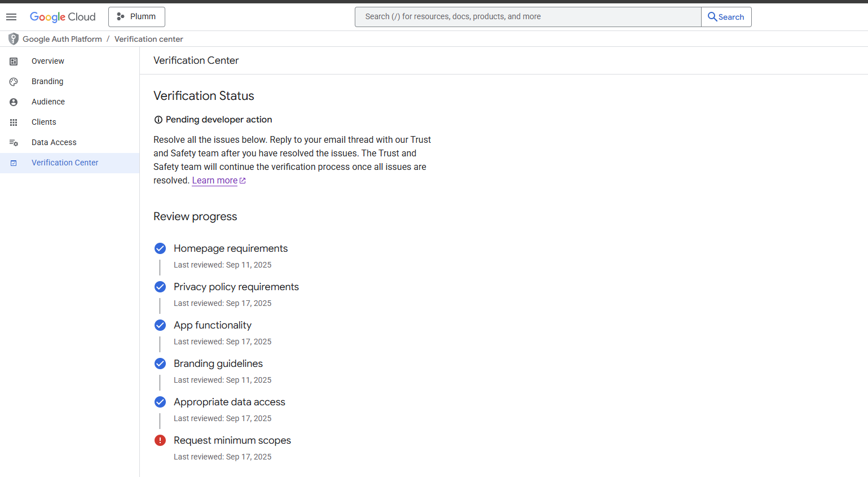Click the Pending developer action info icon
This screenshot has height=477, width=868.
[x=158, y=120]
